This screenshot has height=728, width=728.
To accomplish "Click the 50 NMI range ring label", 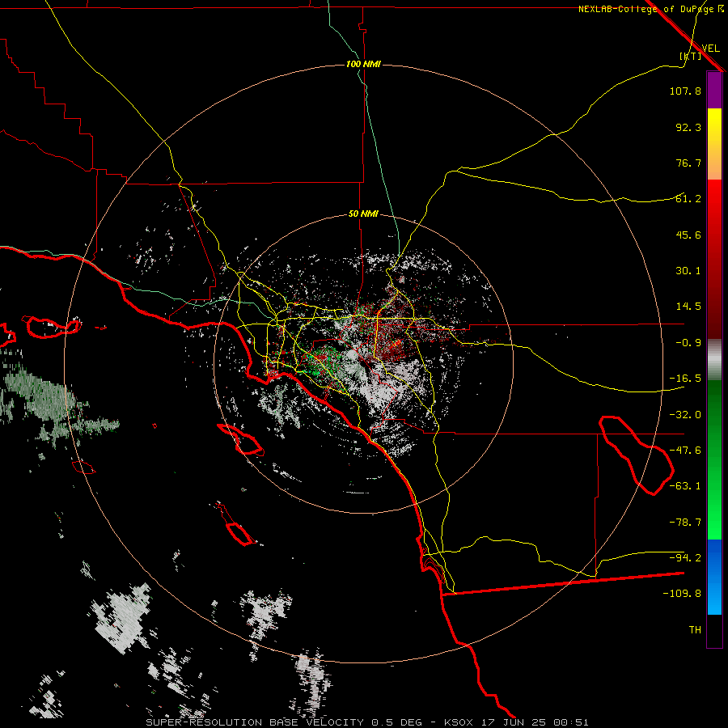I will [363, 214].
